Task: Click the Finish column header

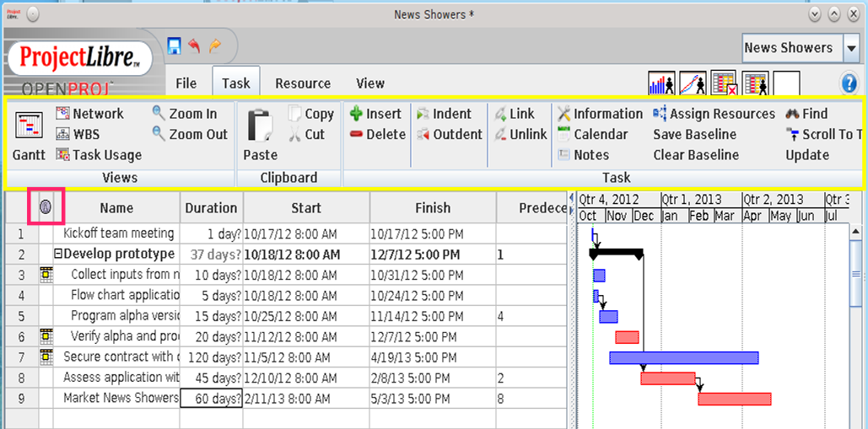Action: [x=433, y=208]
